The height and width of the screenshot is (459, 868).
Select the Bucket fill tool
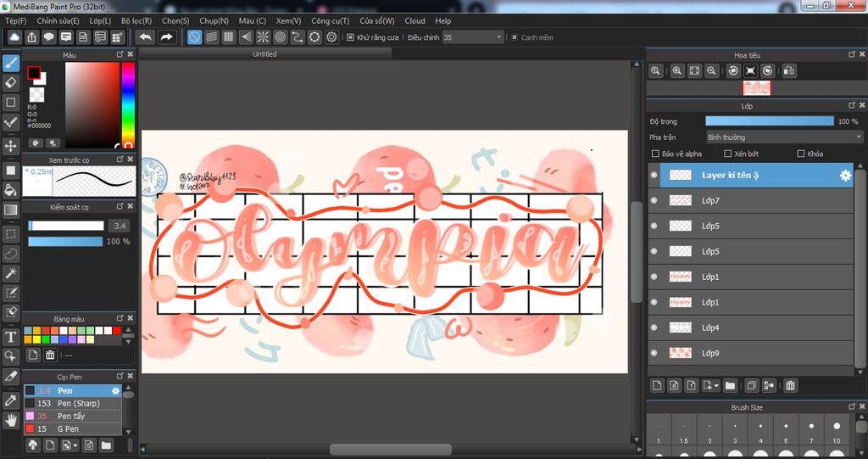click(x=10, y=190)
